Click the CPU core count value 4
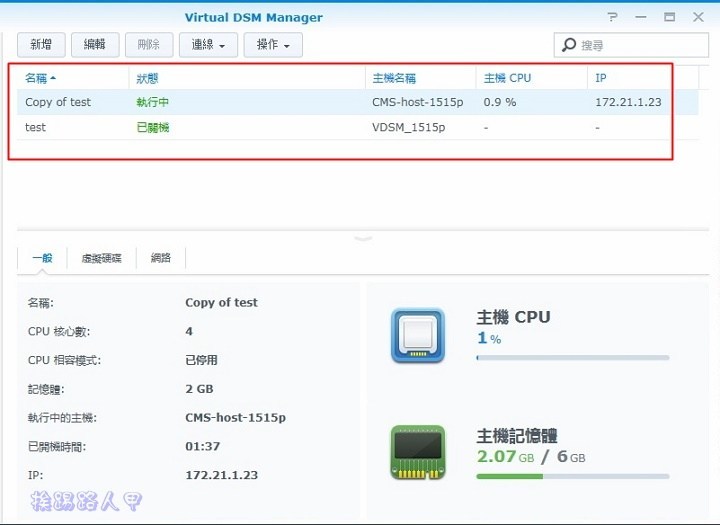 pyautogui.click(x=189, y=332)
